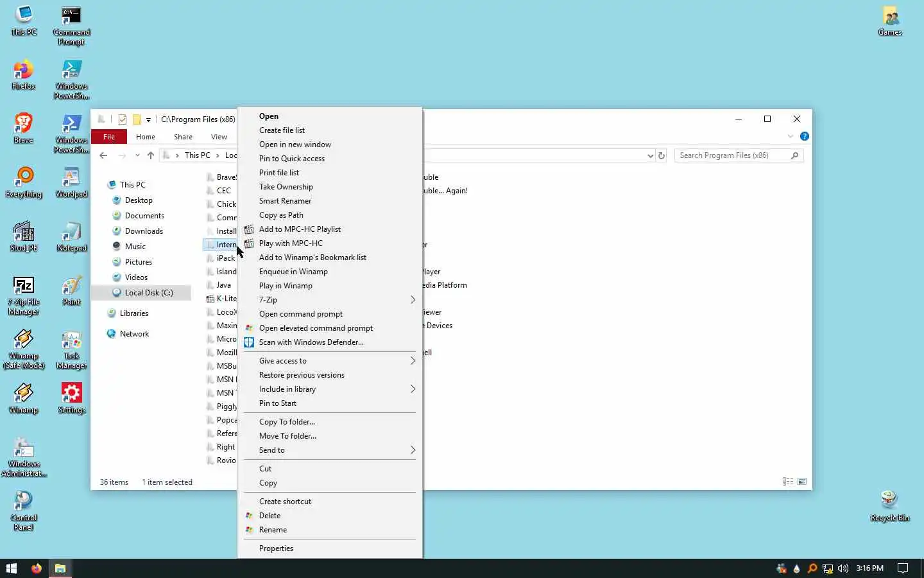Select Take Ownership in context menu

[330, 187]
